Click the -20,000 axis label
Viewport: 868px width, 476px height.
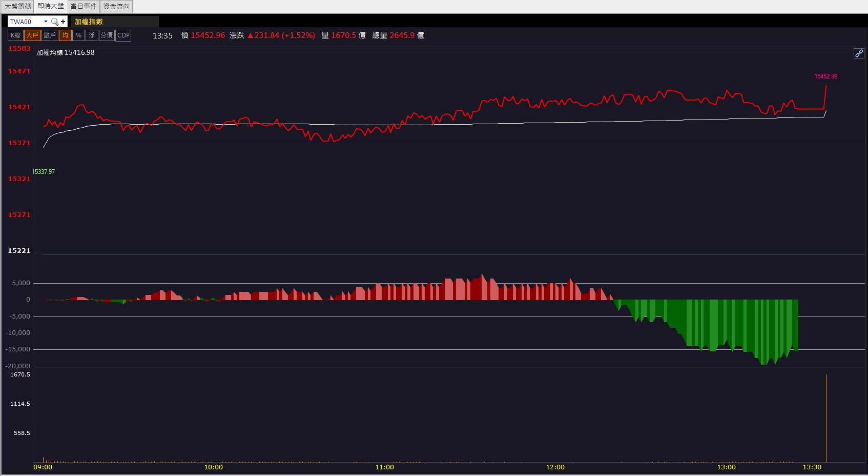click(18, 366)
